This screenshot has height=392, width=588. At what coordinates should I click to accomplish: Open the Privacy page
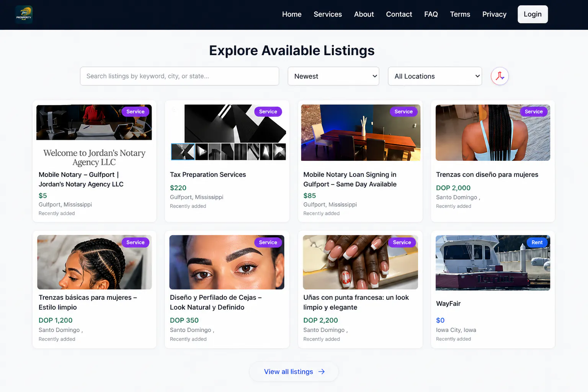[494, 14]
